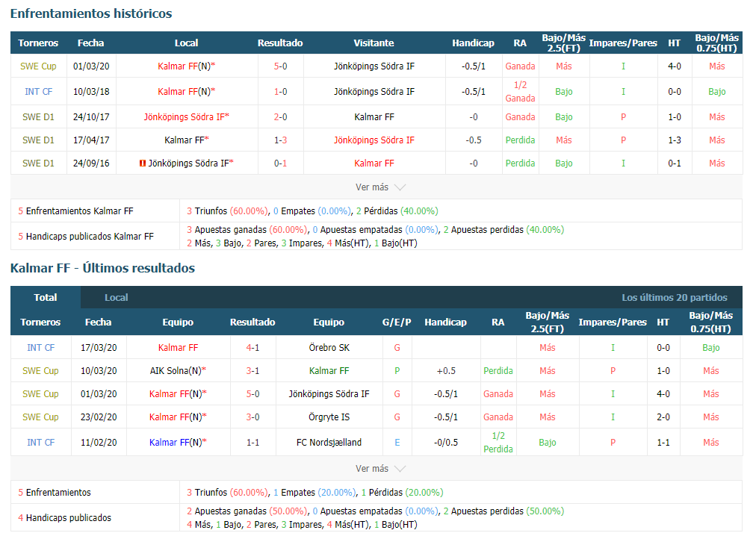756x533 pixels.
Task: Expand 'Ver más' under historical matchups table
Action: [x=380, y=187]
